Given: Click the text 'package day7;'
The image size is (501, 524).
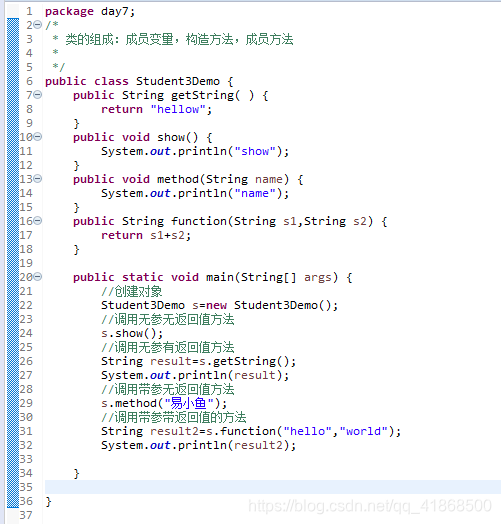Looking at the screenshot, I should (x=90, y=12).
